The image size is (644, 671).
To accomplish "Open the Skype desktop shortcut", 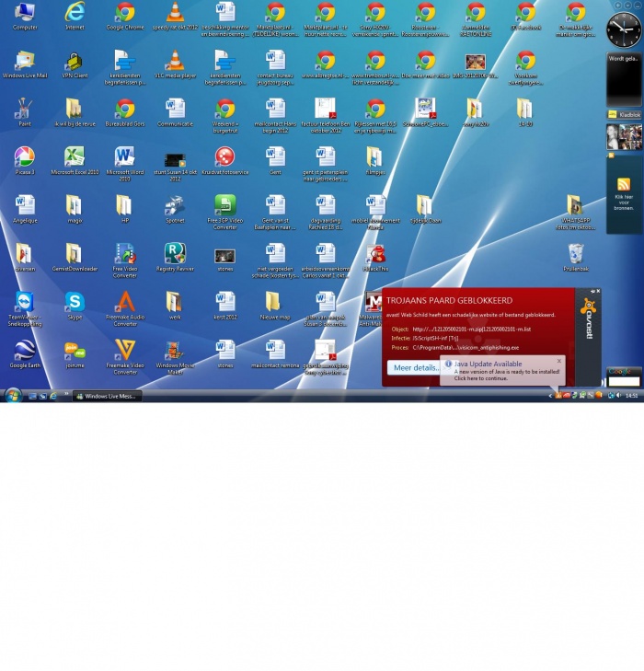I will pyautogui.click(x=75, y=307).
